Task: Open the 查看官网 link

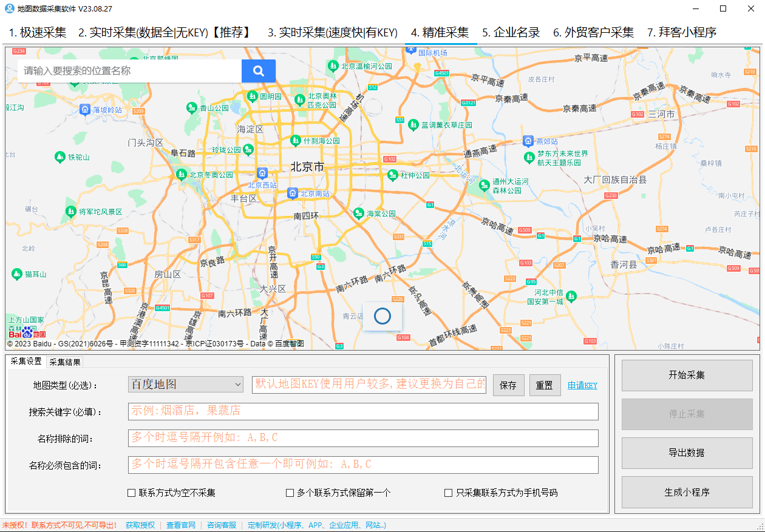Action: click(181, 525)
